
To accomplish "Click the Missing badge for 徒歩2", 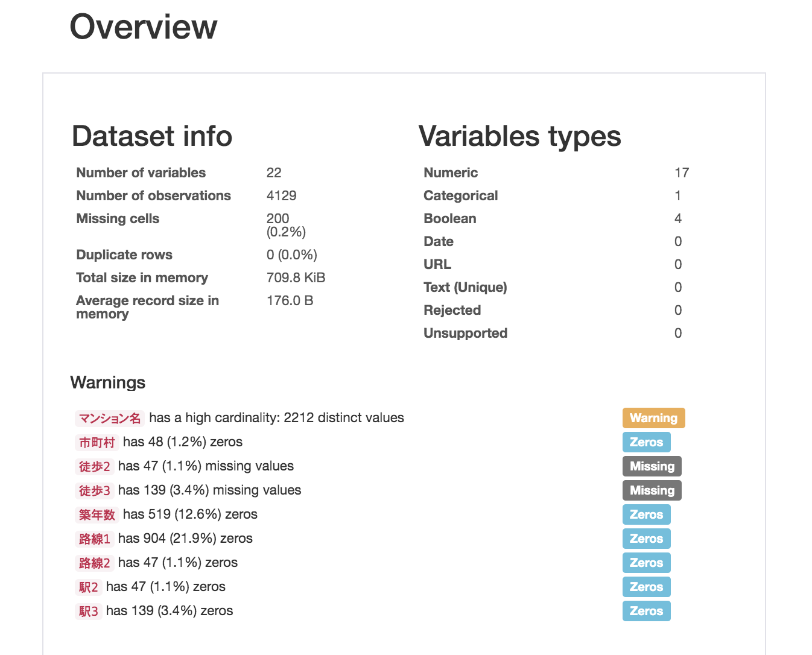I will point(652,466).
